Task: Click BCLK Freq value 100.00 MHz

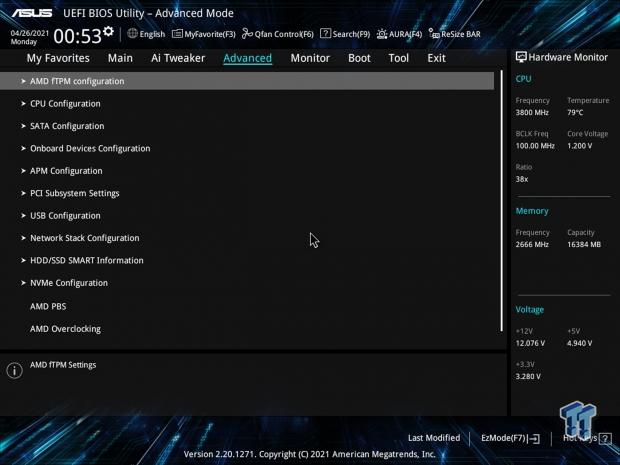Action: coord(535,146)
